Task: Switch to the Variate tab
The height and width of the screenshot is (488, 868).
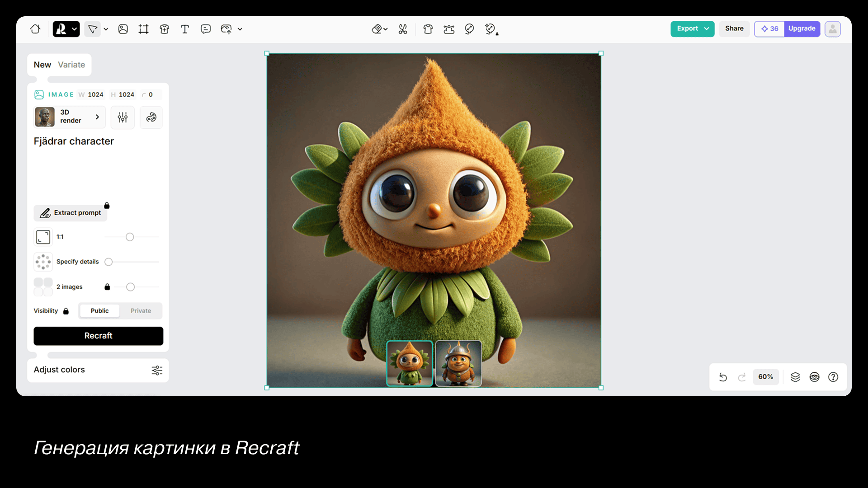Action: click(71, 65)
